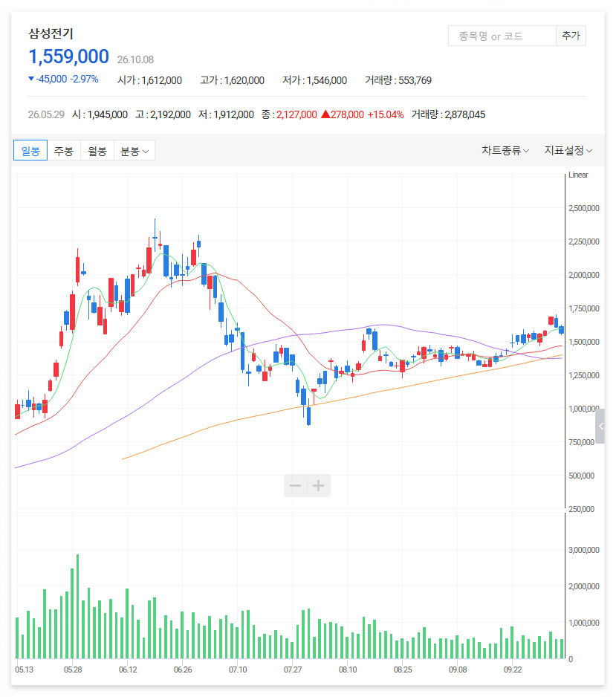Click the hovered date 26.05.29

[46, 114]
